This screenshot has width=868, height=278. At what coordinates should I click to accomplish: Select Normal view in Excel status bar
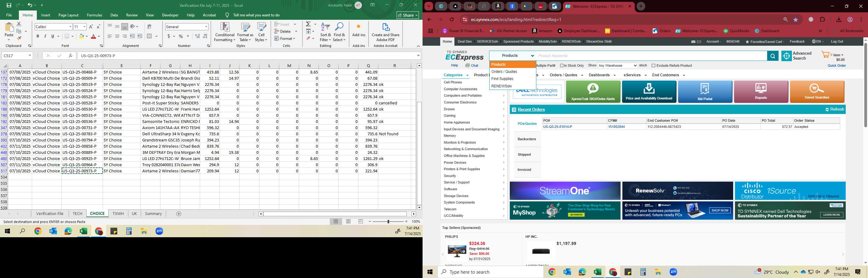pyautogui.click(x=336, y=221)
